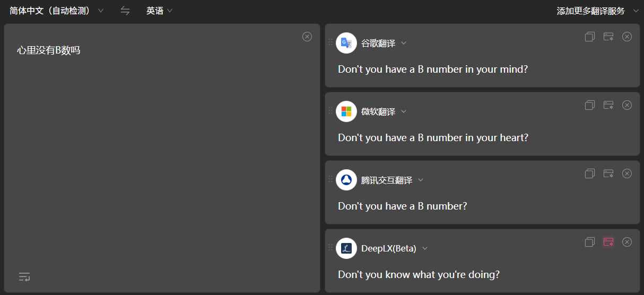This screenshot has width=644, height=295.
Task: Copy the DeepLX translation result
Action: (x=589, y=242)
